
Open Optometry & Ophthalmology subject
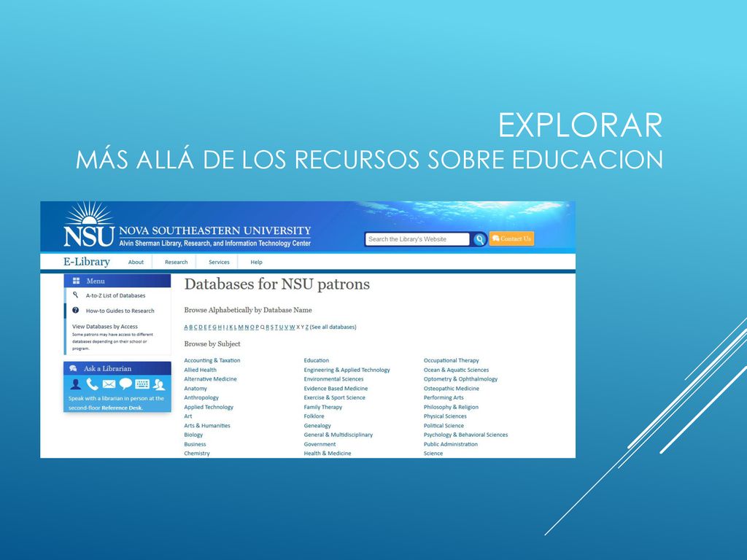tap(460, 379)
